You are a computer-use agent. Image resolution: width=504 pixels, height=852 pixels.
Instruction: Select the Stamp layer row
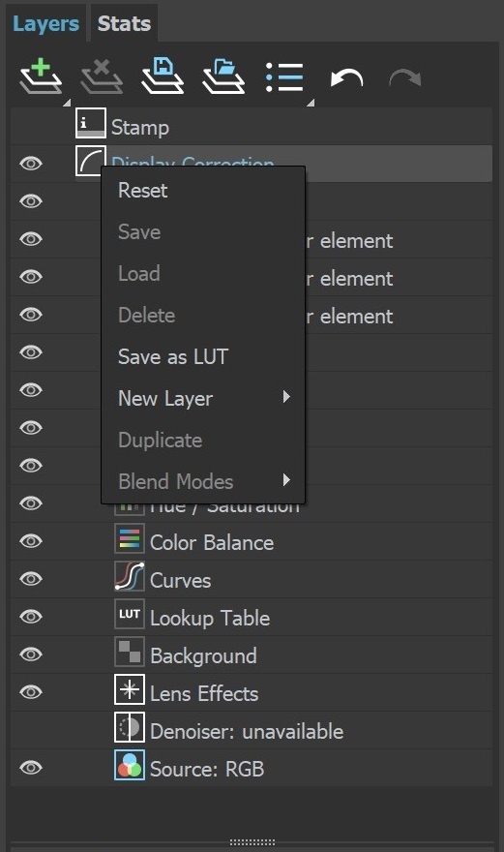[252, 127]
